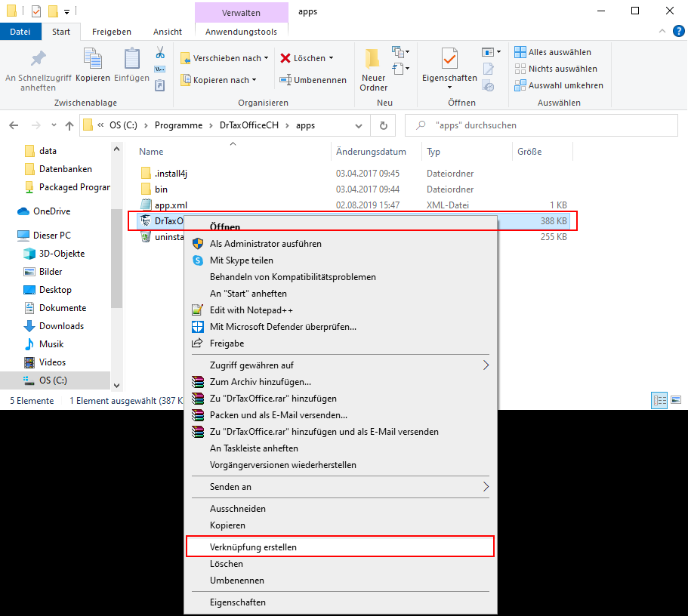Click the help question mark icon
This screenshot has height=616, width=688.
(678, 31)
